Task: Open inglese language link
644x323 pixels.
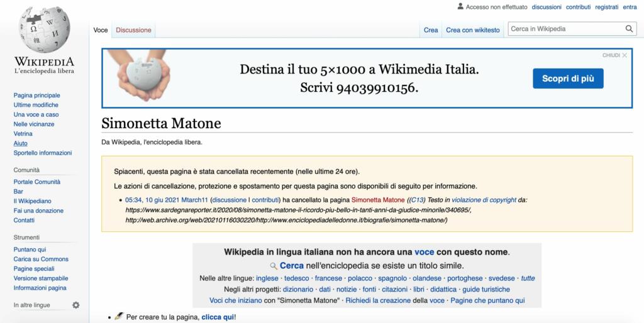Action: coord(267,278)
